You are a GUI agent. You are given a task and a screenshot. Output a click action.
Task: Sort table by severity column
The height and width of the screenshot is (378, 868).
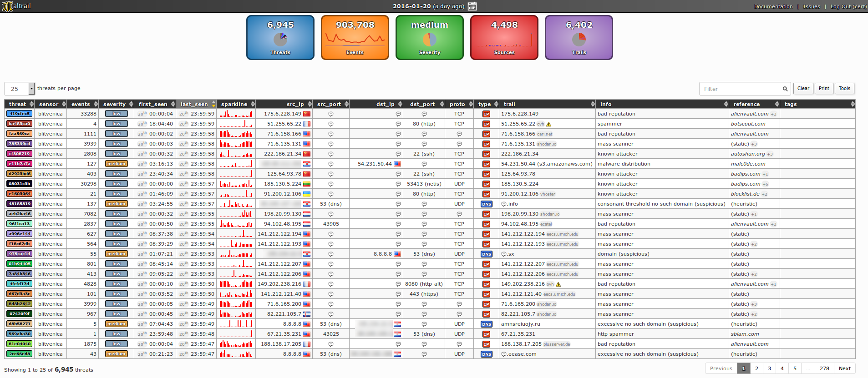point(118,104)
